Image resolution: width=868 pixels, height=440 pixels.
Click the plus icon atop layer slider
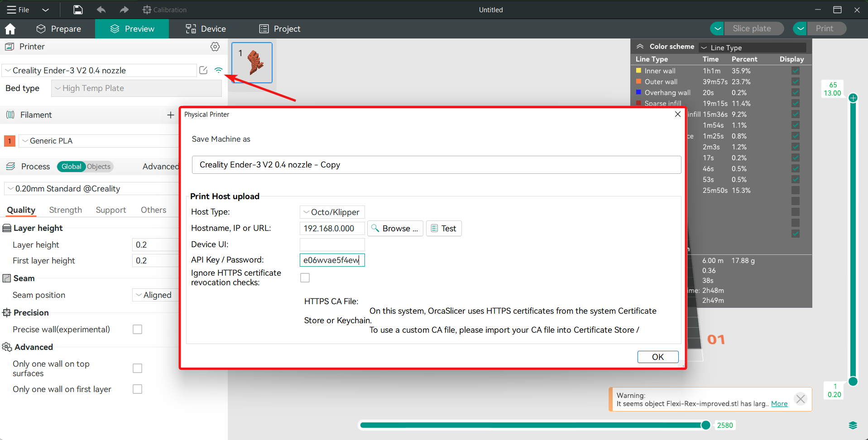[x=853, y=98]
